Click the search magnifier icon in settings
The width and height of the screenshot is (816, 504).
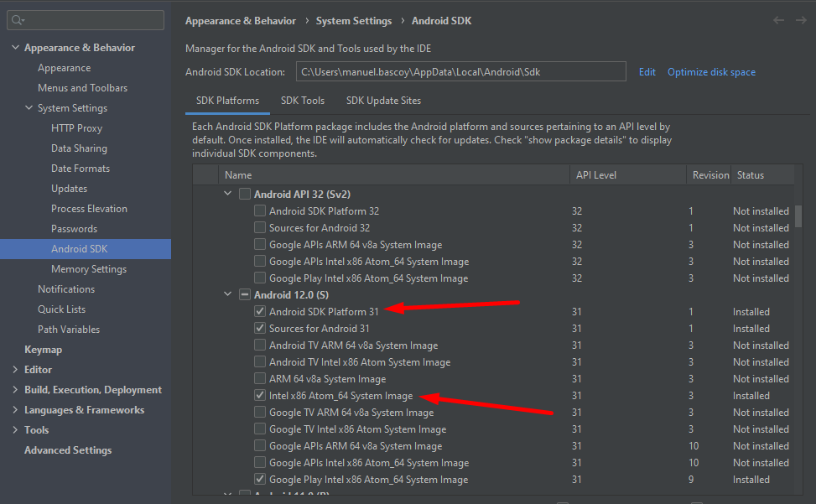pos(18,20)
